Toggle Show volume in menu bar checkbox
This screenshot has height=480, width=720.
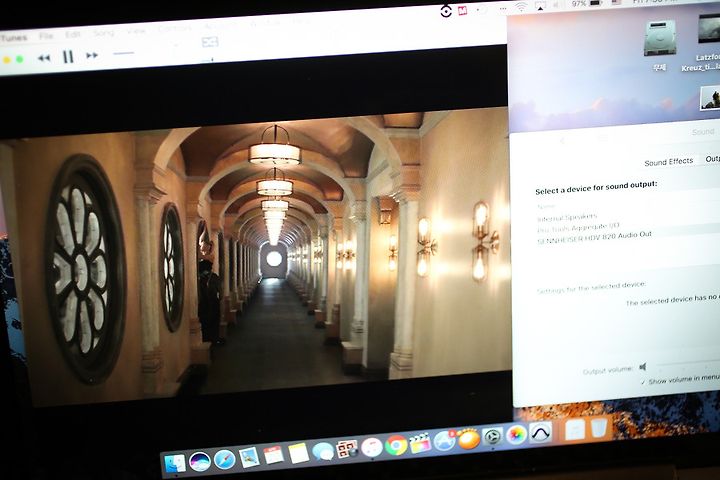643,382
